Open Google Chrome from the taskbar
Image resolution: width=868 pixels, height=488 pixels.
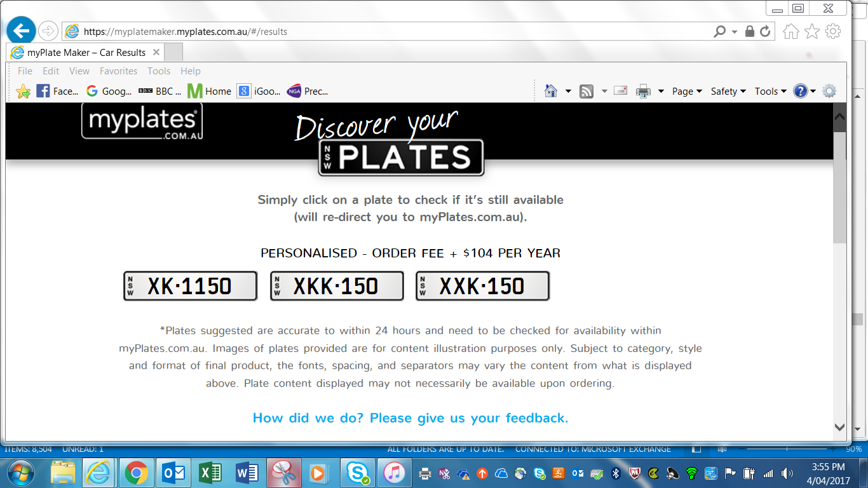point(136,473)
